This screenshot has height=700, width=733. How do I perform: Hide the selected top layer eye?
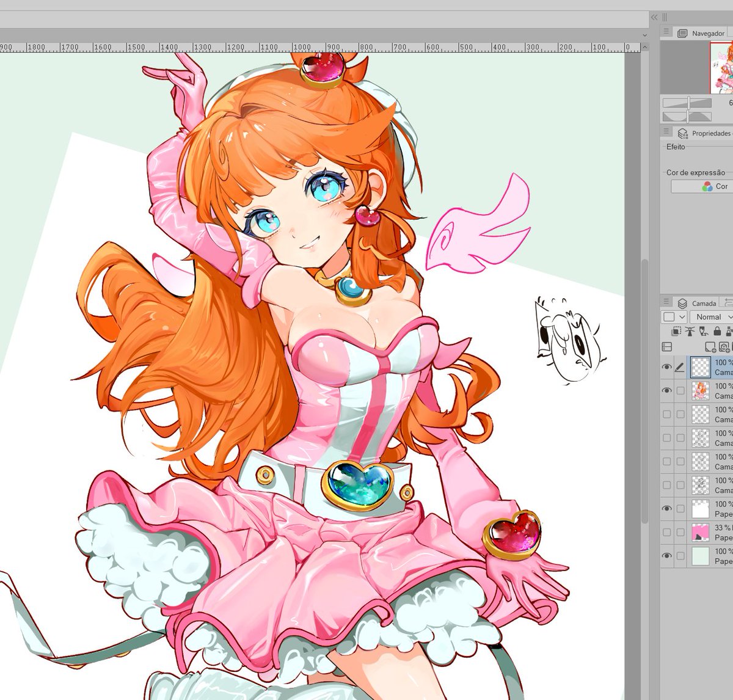click(667, 367)
